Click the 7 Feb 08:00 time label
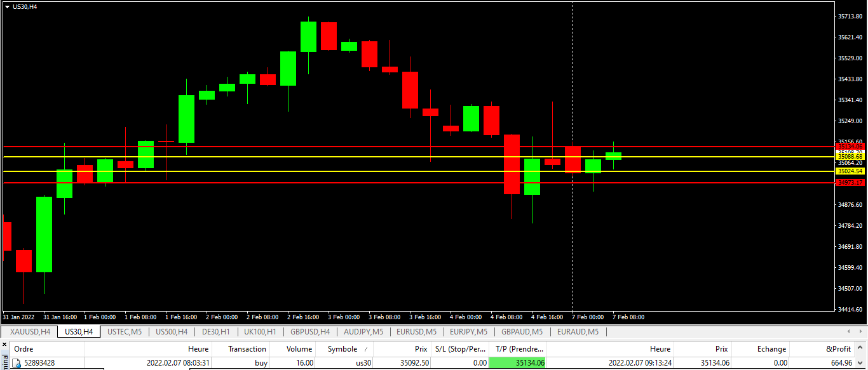Screen dimensions: 868x370 click(x=628, y=317)
